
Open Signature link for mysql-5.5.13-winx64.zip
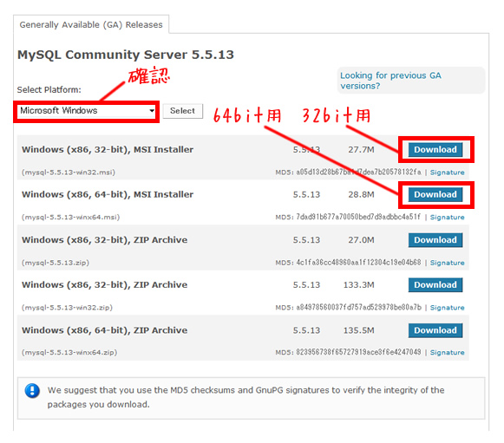tap(447, 353)
